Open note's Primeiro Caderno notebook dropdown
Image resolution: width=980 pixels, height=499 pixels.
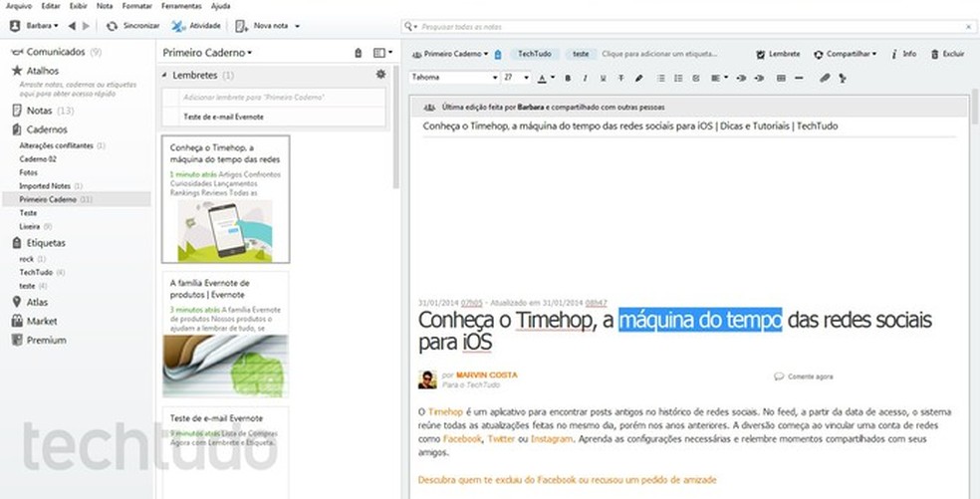(450, 55)
